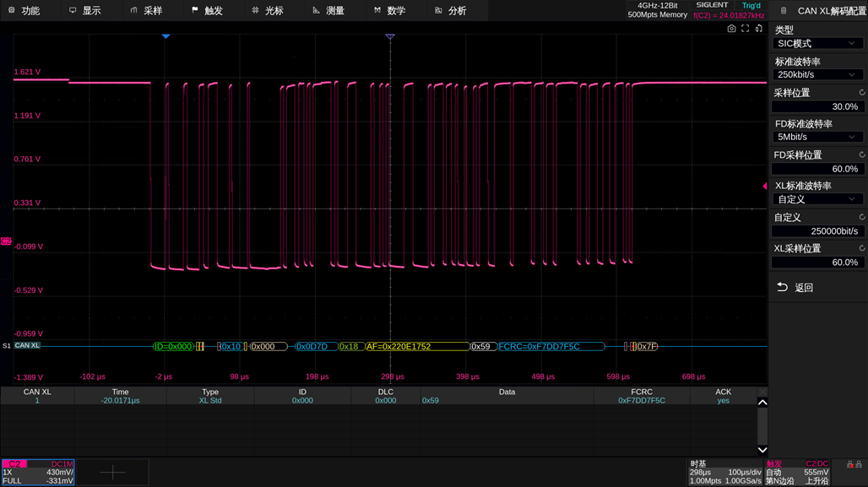Click the plus box to add a channel
Image resolution: width=868 pixels, height=487 pixels.
pos(112,472)
